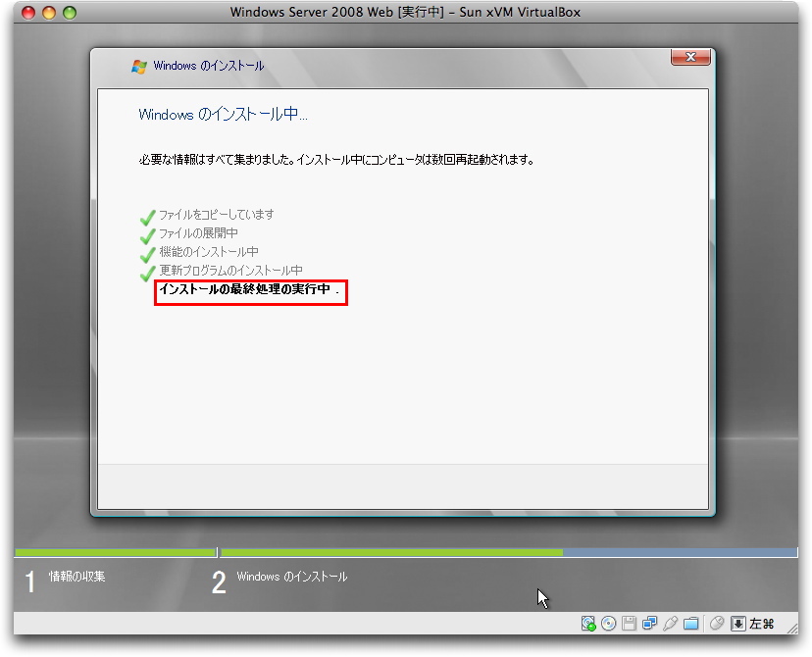
Task: Click the heading Windows のインストール中...
Action: 223,114
